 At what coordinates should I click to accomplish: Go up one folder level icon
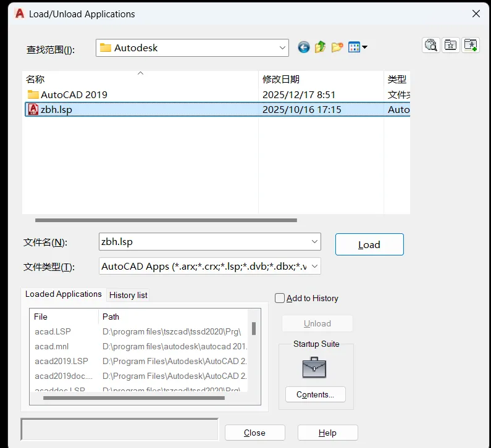tap(321, 48)
